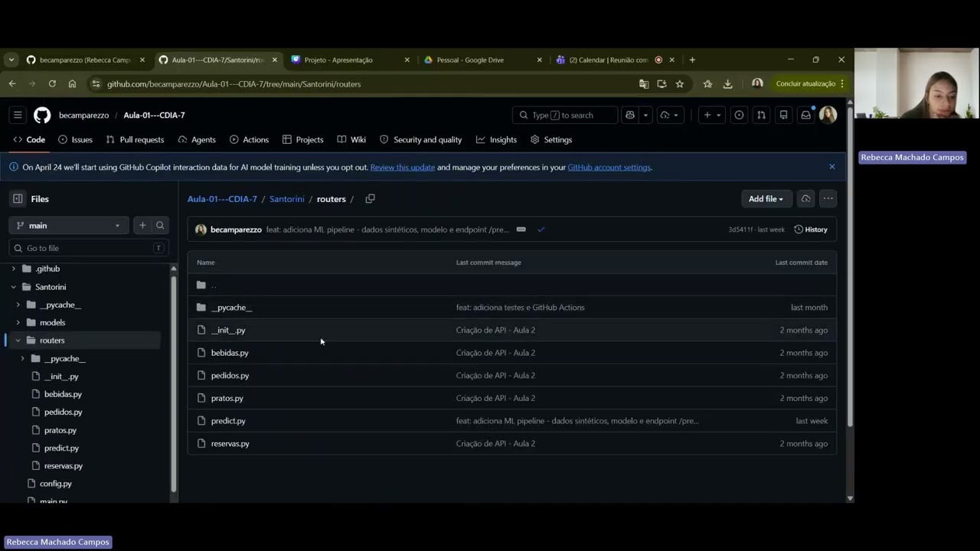The image size is (980, 551).
Task: Collapse the Santorini folder in tree
Action: click(x=13, y=287)
